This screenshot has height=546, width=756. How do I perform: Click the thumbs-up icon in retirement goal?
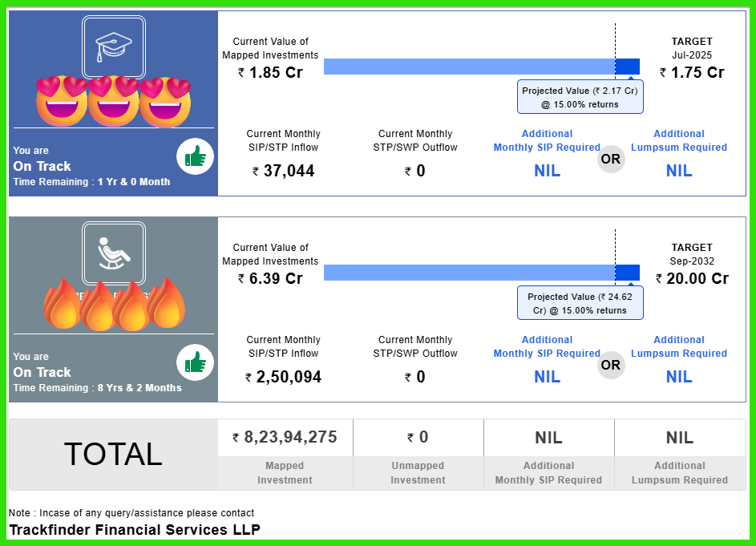coord(195,364)
